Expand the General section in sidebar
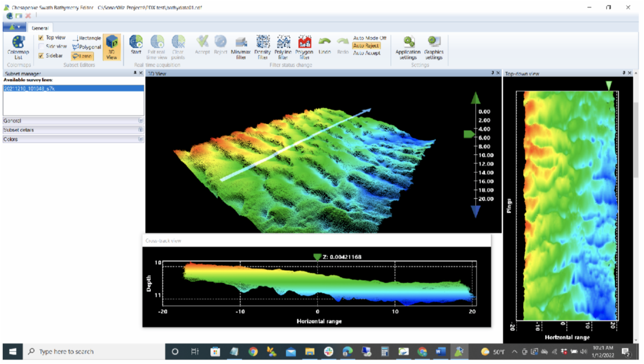Viewport: 644px width, 364px height. coord(140,121)
